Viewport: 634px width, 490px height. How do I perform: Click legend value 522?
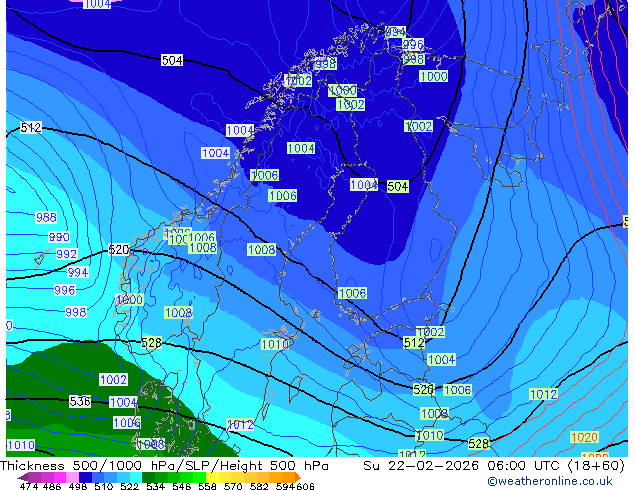point(129,486)
